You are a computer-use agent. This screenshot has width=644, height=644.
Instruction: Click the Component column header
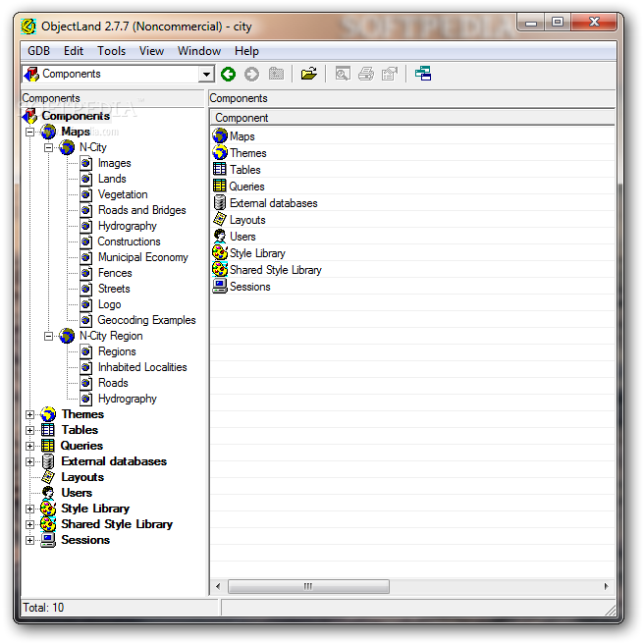click(x=412, y=118)
